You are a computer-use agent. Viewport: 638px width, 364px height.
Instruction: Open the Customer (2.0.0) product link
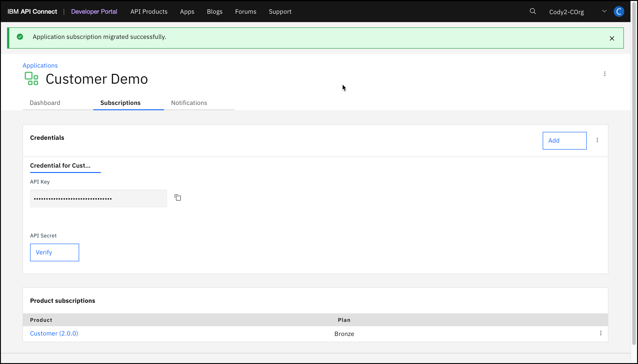click(54, 334)
